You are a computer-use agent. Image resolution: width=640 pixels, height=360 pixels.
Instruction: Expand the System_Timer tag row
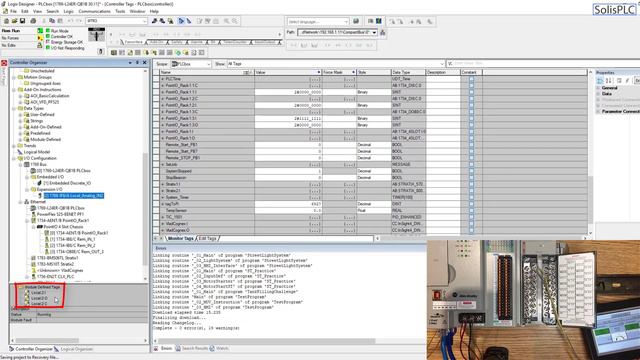click(x=162, y=197)
